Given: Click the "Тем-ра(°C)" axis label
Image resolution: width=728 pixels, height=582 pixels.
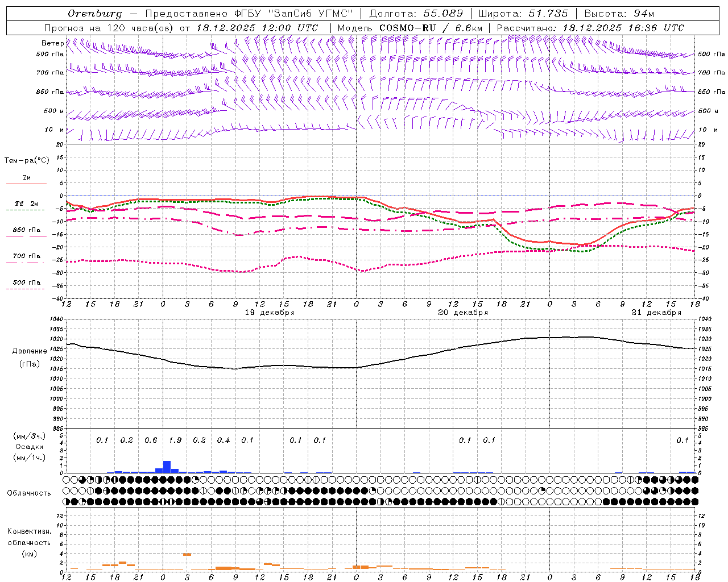Looking at the screenshot, I should 27,161.
